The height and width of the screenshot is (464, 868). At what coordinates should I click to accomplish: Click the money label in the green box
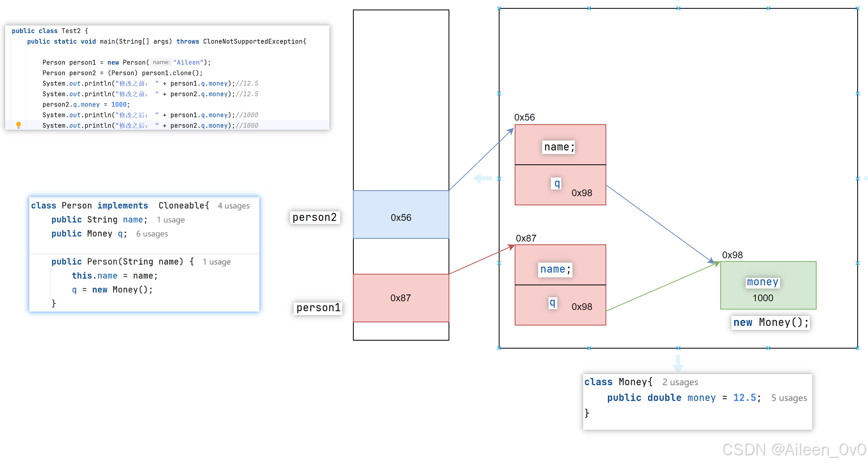(x=762, y=282)
